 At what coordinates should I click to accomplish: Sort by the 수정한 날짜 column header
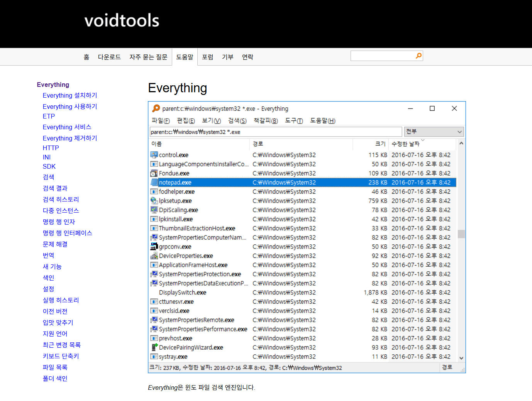tap(422, 144)
